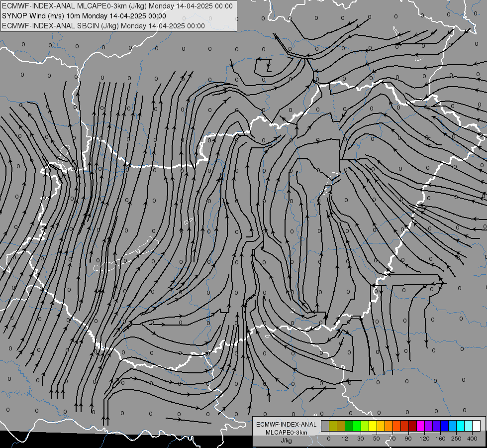Click the 0 label in the legend
487x448 pixels.
[x=329, y=439]
